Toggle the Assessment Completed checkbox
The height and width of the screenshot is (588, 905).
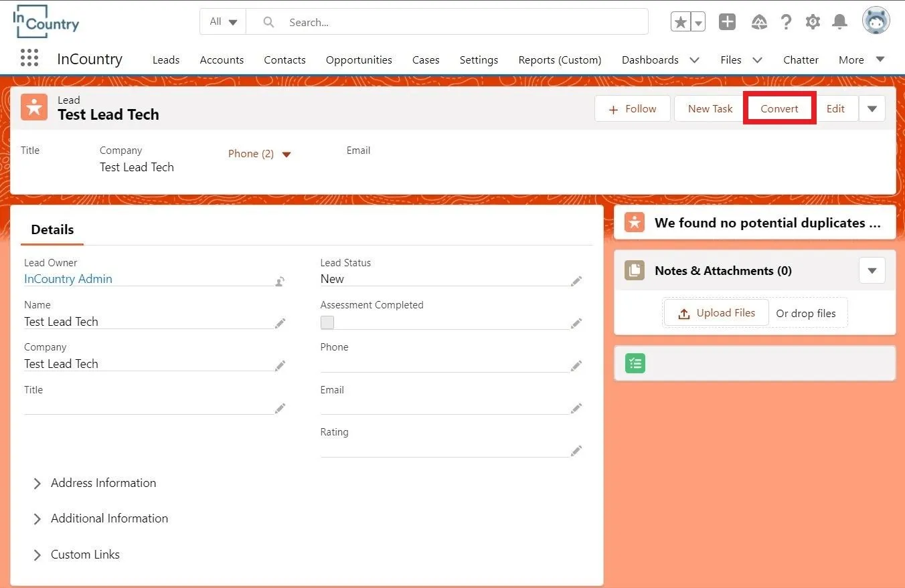pos(327,322)
